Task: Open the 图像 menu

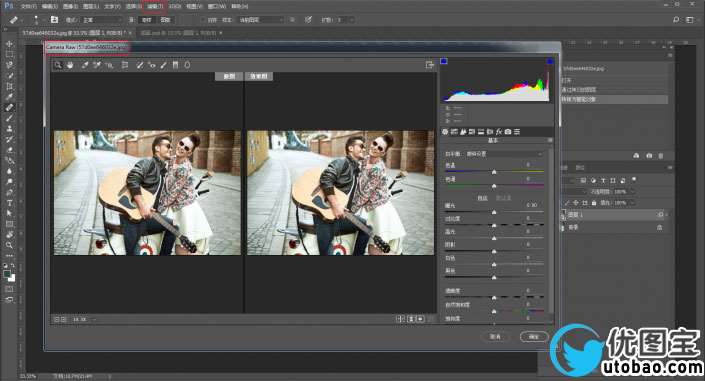Action: pyautogui.click(x=70, y=6)
